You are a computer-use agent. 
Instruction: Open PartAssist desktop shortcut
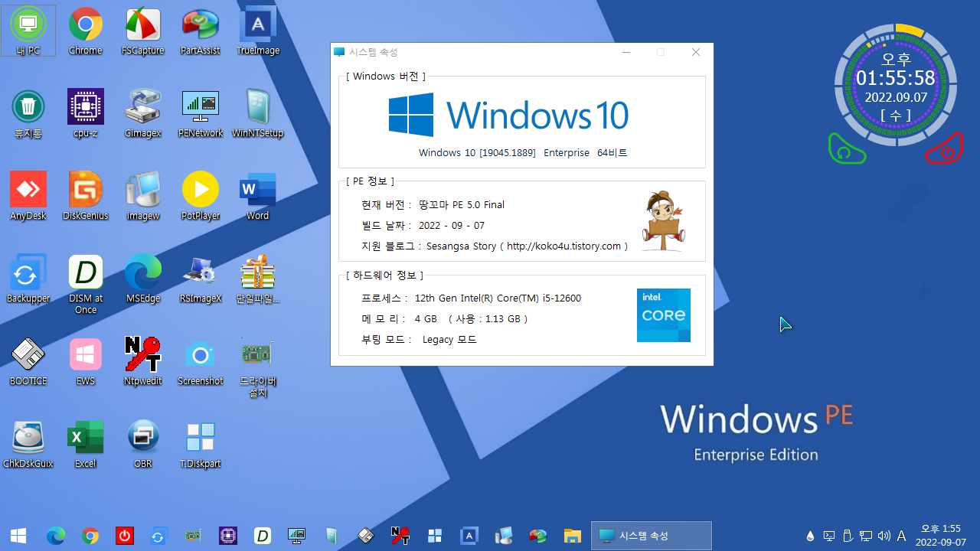tap(201, 32)
